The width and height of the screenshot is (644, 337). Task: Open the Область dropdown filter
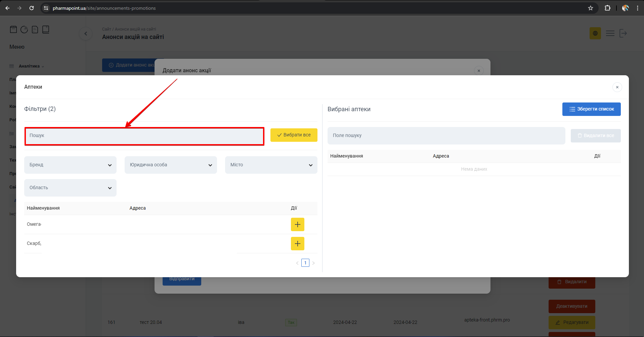(70, 188)
